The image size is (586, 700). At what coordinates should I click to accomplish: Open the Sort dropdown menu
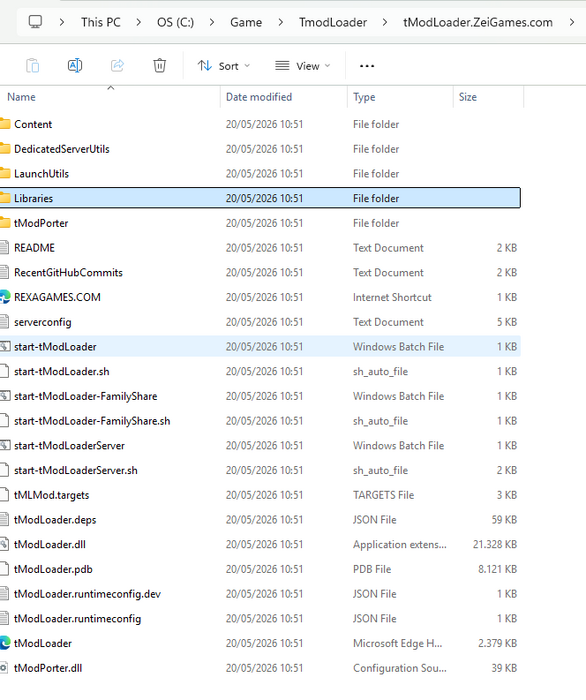[224, 66]
